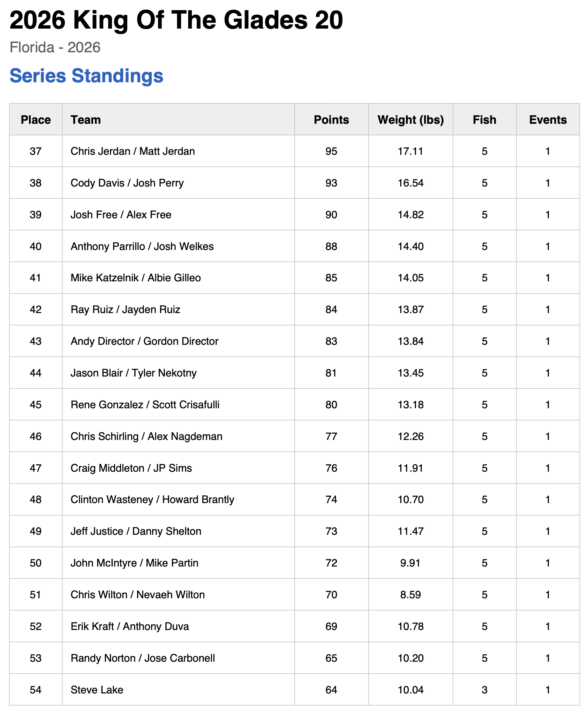Image resolution: width=588 pixels, height=714 pixels.
Task: Click the Place column header
Action: [x=36, y=120]
